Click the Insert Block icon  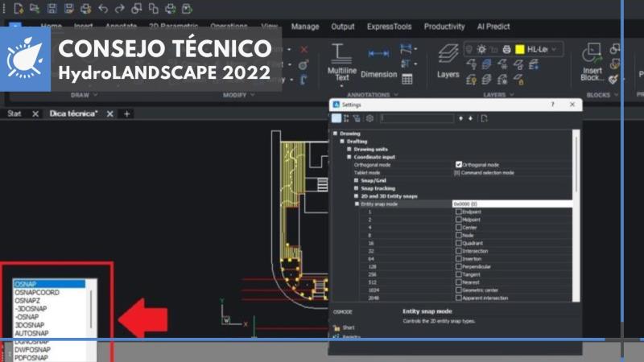(592, 63)
